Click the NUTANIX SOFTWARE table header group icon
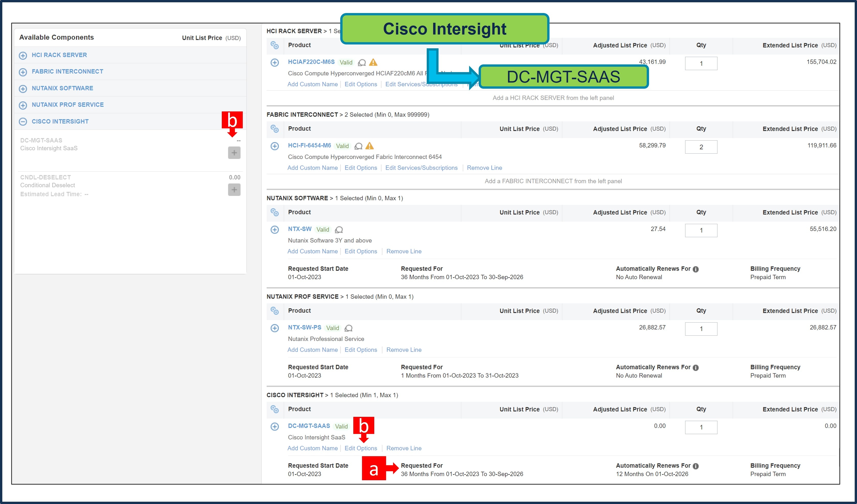This screenshot has height=504, width=857. [x=274, y=212]
